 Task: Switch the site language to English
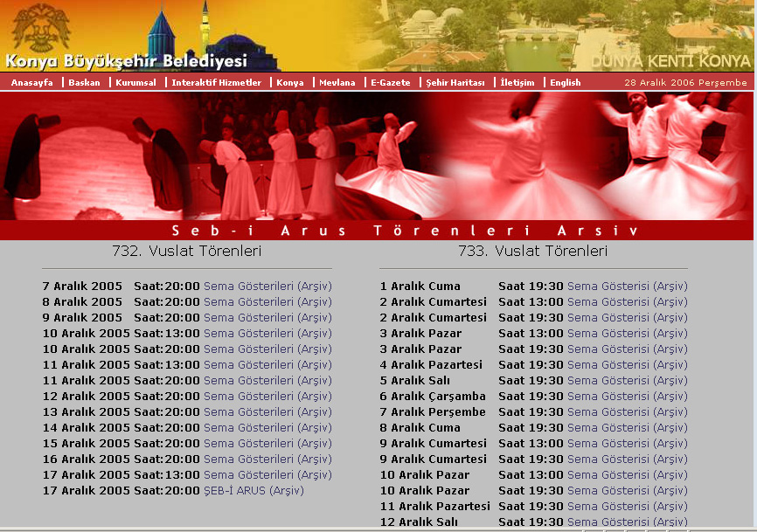[x=566, y=82]
